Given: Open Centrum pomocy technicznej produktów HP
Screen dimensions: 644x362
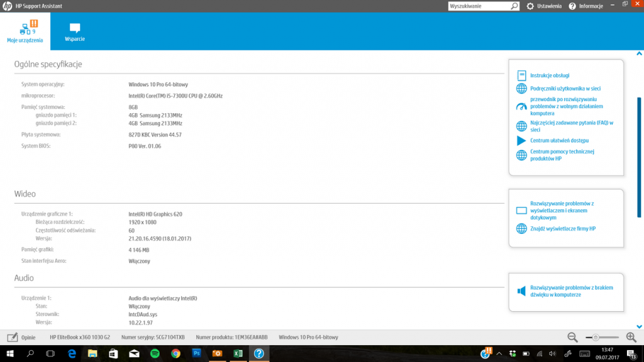Looking at the screenshot, I should 562,155.
